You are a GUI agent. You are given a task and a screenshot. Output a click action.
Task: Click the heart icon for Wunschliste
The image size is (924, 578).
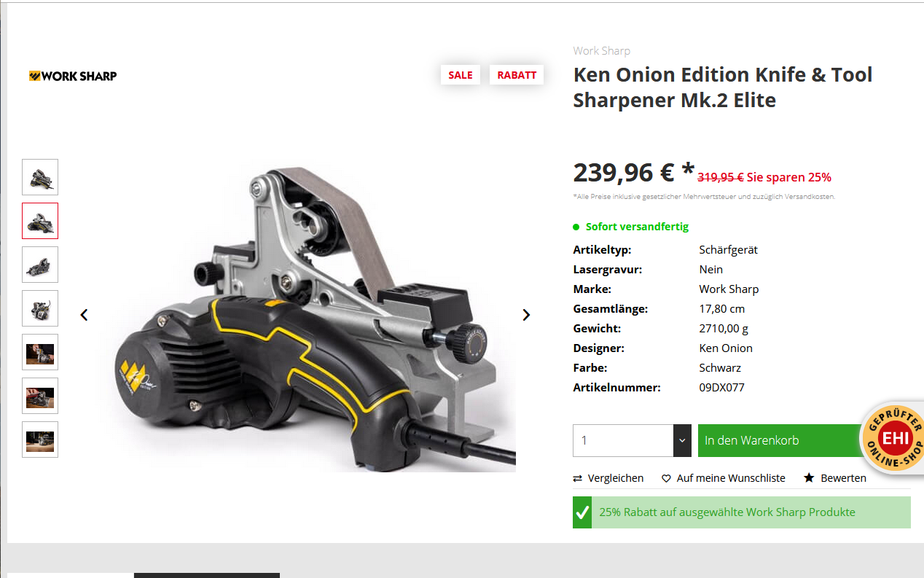[666, 478]
